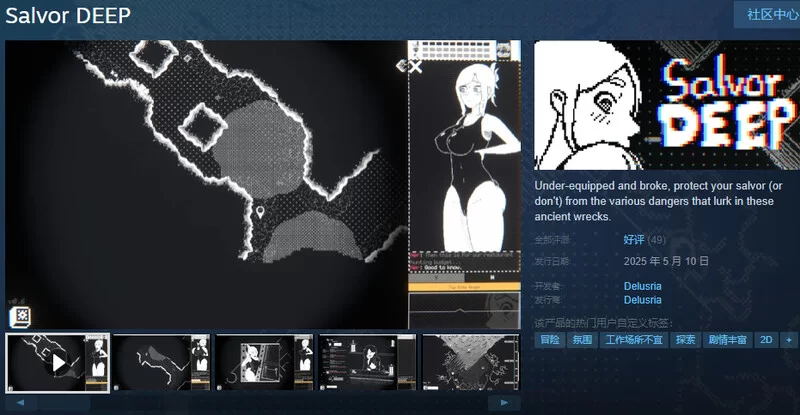Select the 冒险 tag
The image size is (800, 415).
click(x=549, y=340)
